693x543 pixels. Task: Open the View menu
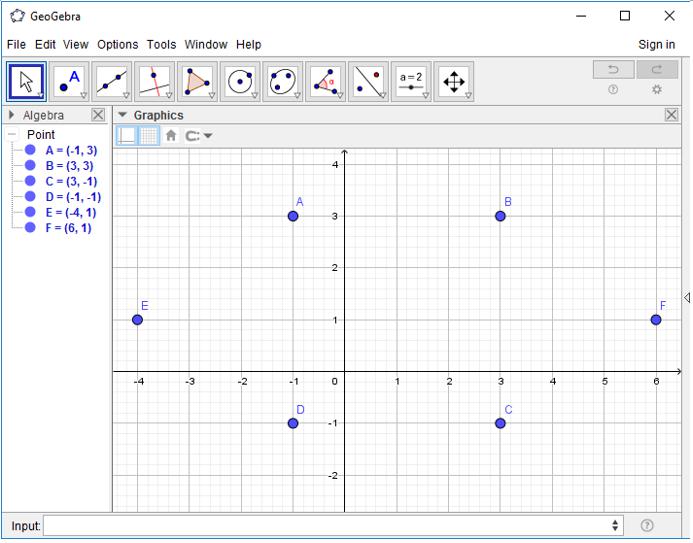point(76,44)
